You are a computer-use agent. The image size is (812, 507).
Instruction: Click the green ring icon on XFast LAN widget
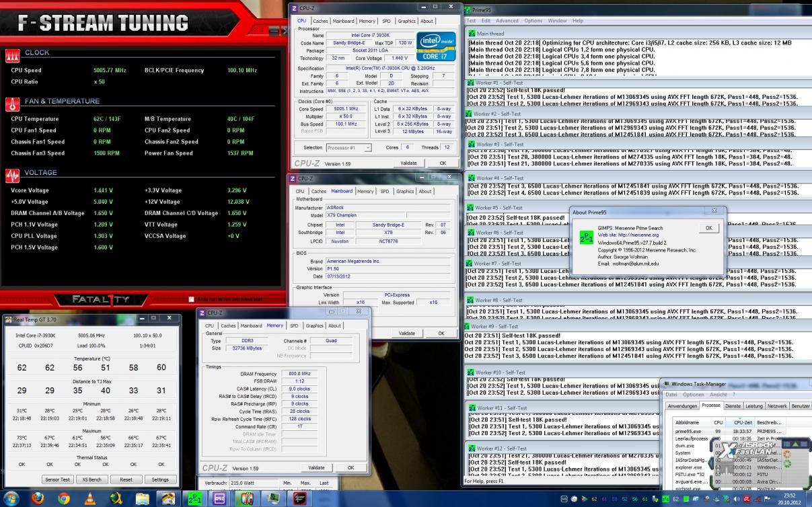[787, 465]
